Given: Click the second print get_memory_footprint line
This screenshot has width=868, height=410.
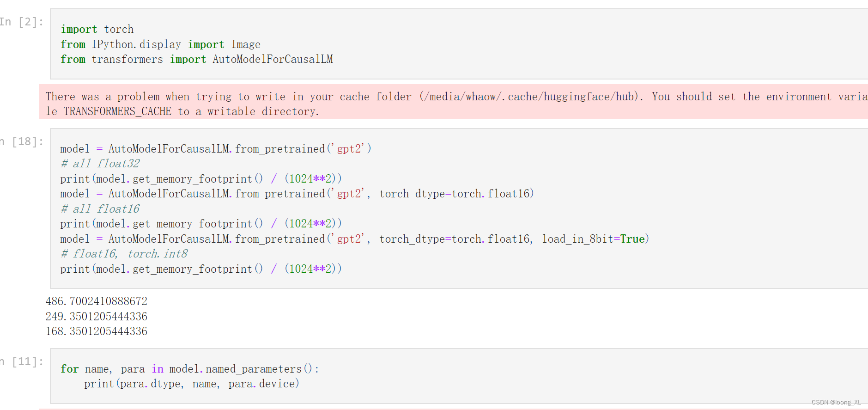Looking at the screenshot, I should tap(201, 224).
